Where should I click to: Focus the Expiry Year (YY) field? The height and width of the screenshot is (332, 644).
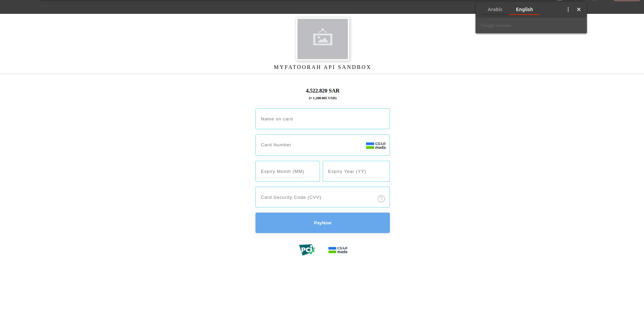tap(356, 171)
